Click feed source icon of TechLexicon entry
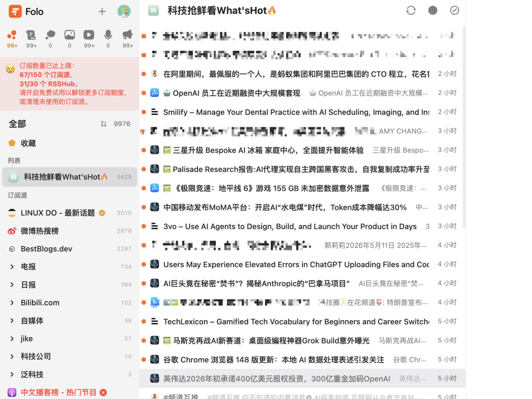 [x=154, y=321]
